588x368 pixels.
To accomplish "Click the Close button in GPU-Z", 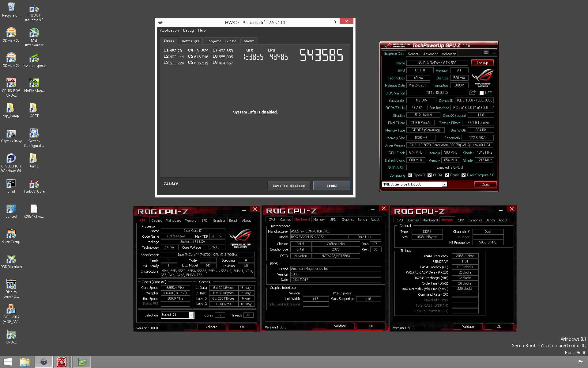I will 485,184.
